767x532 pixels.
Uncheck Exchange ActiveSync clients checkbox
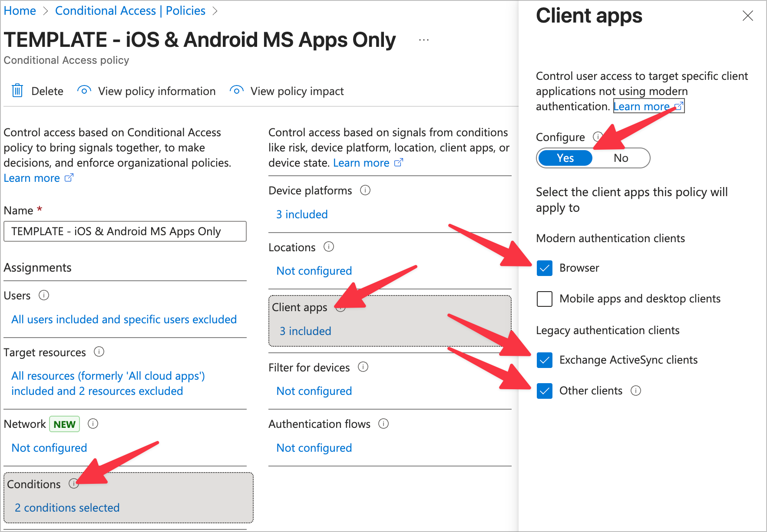[x=544, y=360]
